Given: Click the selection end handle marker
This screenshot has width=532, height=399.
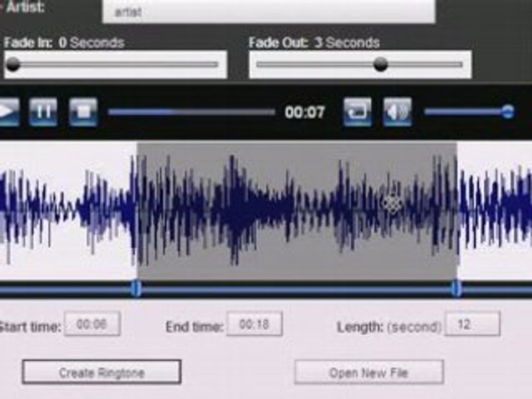Looking at the screenshot, I should pos(456,289).
